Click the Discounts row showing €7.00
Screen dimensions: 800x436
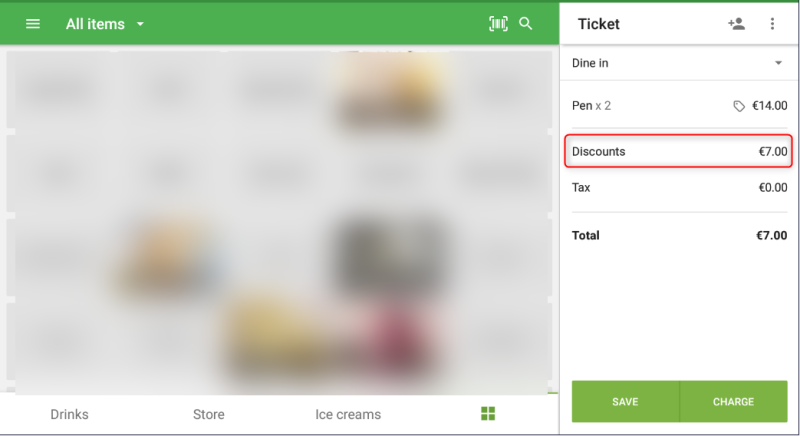(x=679, y=152)
